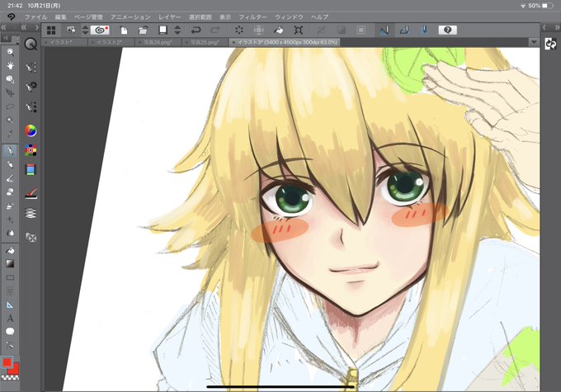Select the Brush tool
The height and width of the screenshot is (392, 561).
click(x=10, y=178)
